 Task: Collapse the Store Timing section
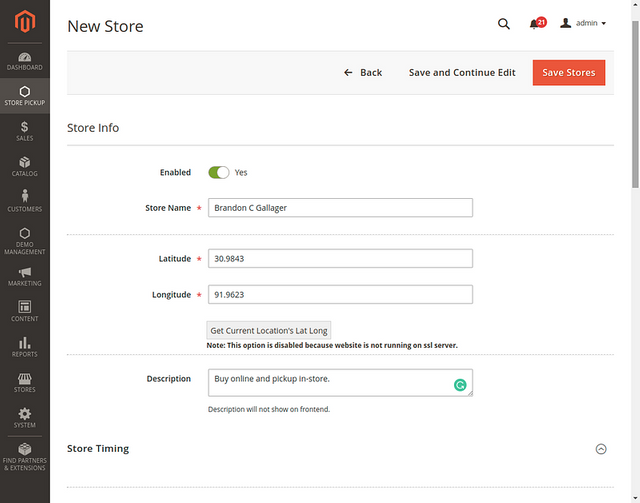[x=601, y=449]
